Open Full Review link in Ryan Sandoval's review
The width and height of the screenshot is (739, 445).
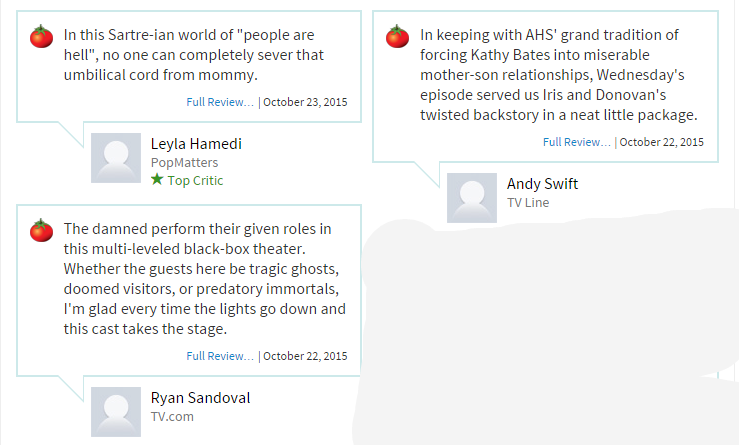pyautogui.click(x=220, y=356)
